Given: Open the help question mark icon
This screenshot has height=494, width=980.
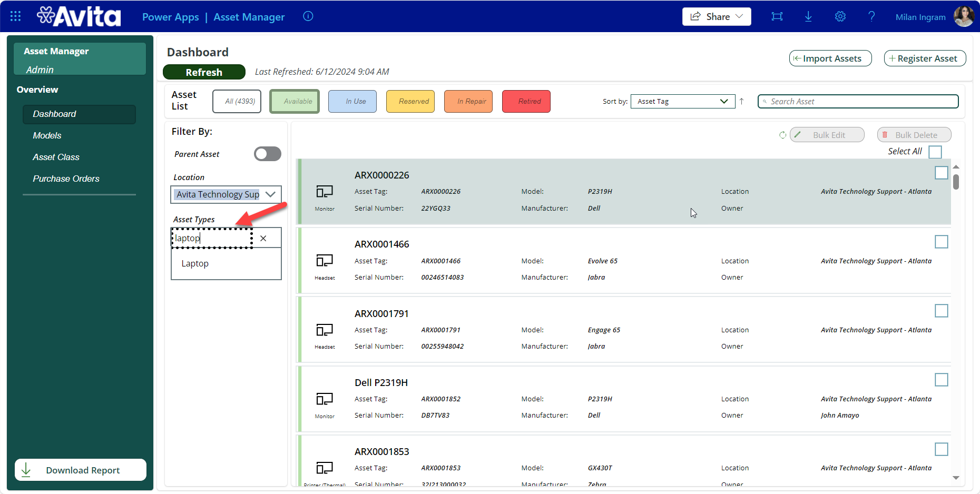Looking at the screenshot, I should (871, 16).
